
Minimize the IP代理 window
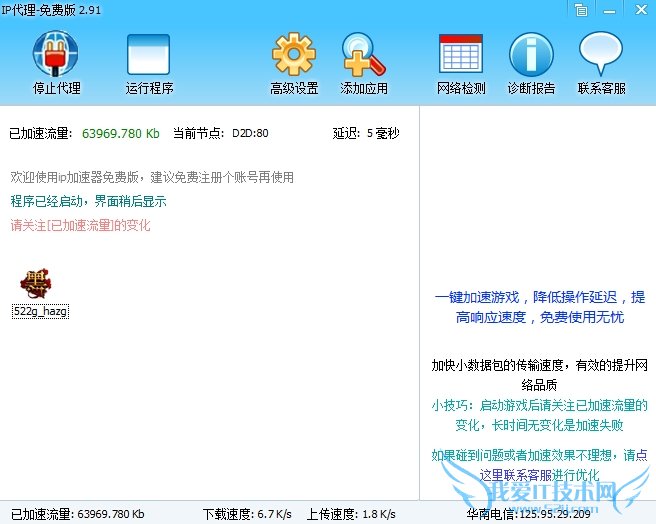click(x=609, y=10)
